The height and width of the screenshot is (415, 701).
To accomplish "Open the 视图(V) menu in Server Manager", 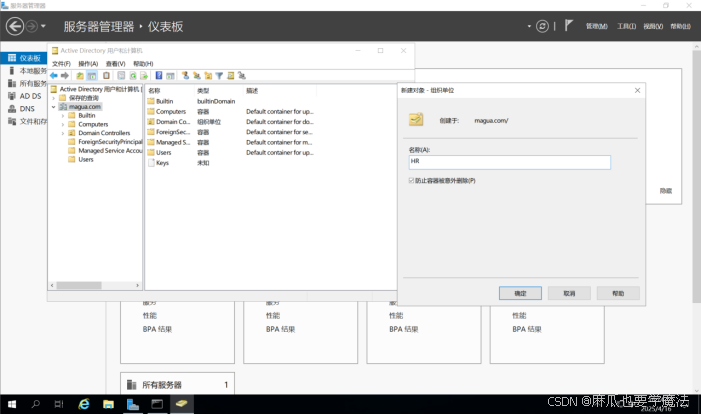I will pyautogui.click(x=653, y=26).
